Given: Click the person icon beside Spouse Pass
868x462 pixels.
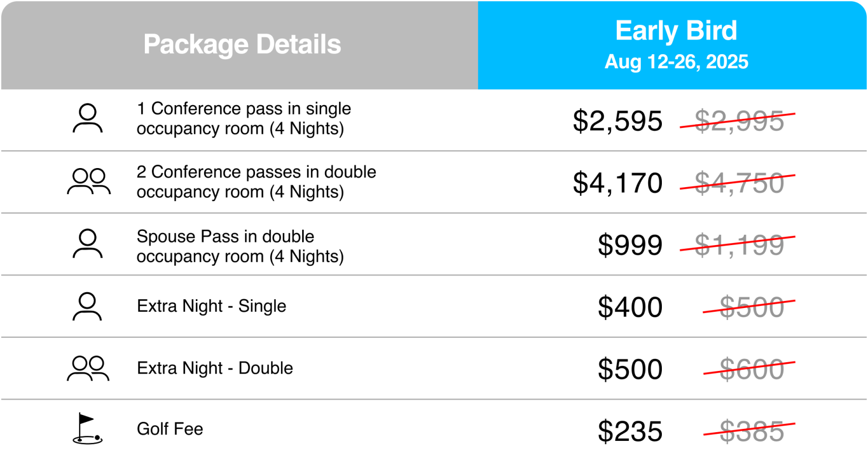Looking at the screenshot, I should pos(87,243).
